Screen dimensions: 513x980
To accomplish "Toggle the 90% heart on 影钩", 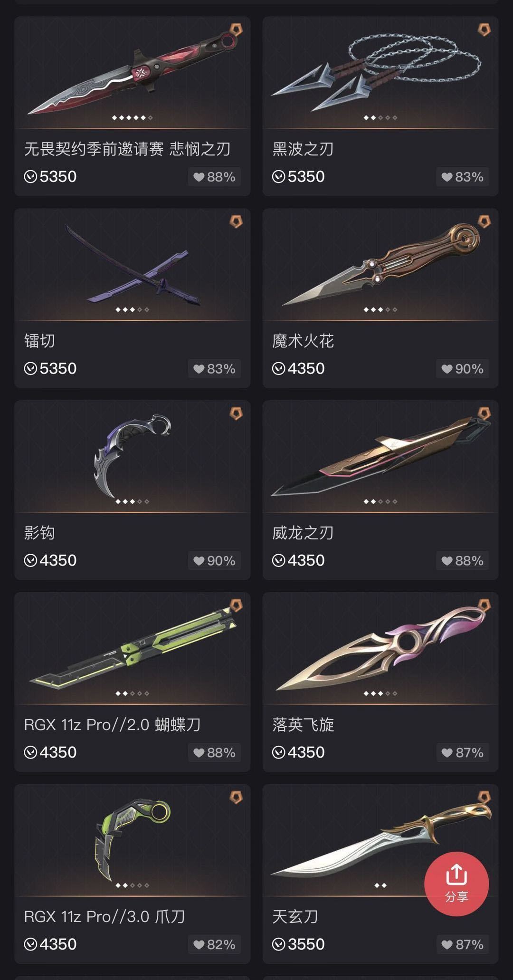I will coord(214,561).
